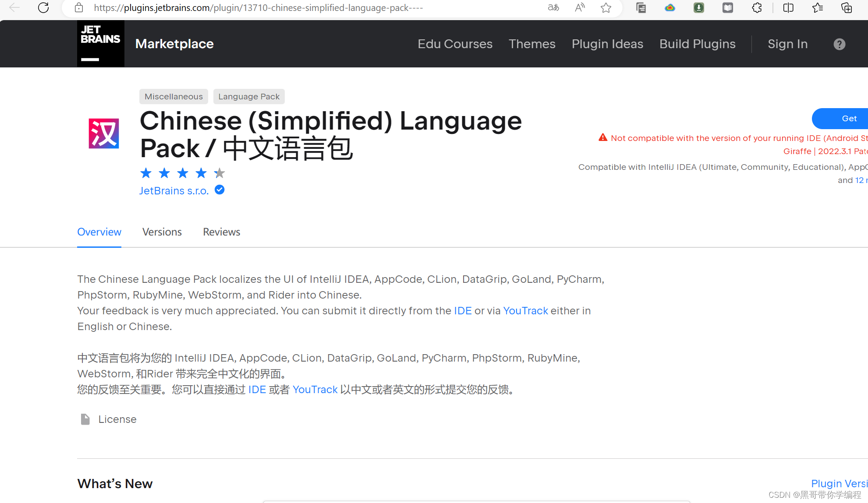Open the License link
The width and height of the screenshot is (868, 503).
pos(117,419)
